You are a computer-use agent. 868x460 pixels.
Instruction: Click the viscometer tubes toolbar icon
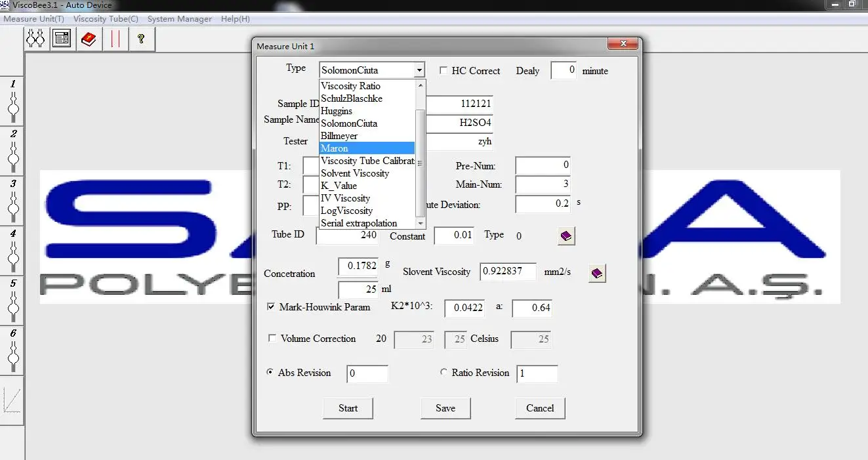click(35, 39)
